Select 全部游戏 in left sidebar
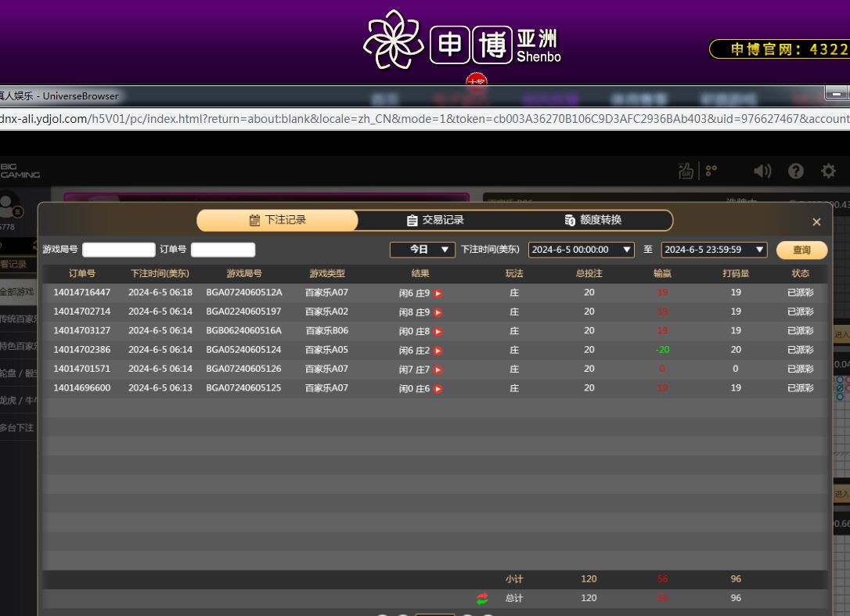 pos(17,291)
